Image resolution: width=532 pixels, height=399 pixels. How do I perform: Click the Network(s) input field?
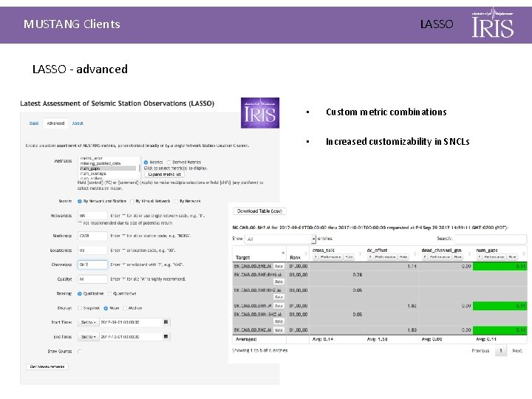tap(92, 216)
